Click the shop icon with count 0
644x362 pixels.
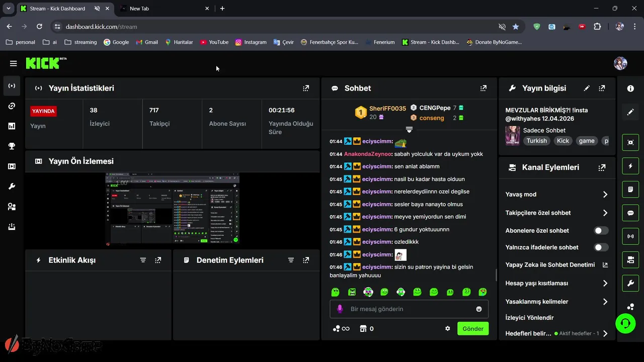[366, 329]
